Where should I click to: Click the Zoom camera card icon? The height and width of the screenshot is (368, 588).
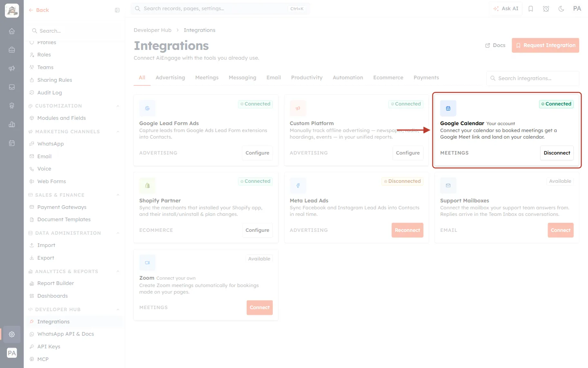coord(147,263)
